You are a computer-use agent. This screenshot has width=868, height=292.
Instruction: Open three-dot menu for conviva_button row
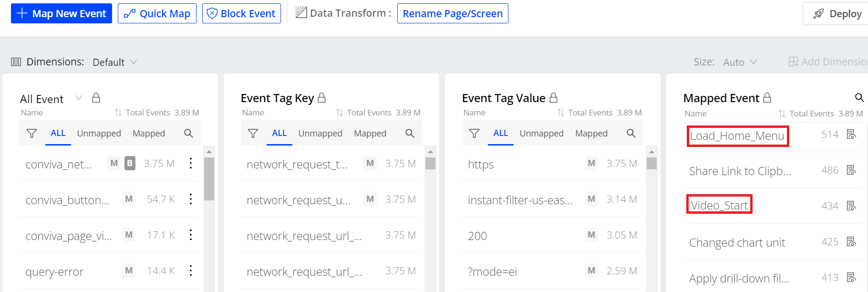[x=191, y=199]
